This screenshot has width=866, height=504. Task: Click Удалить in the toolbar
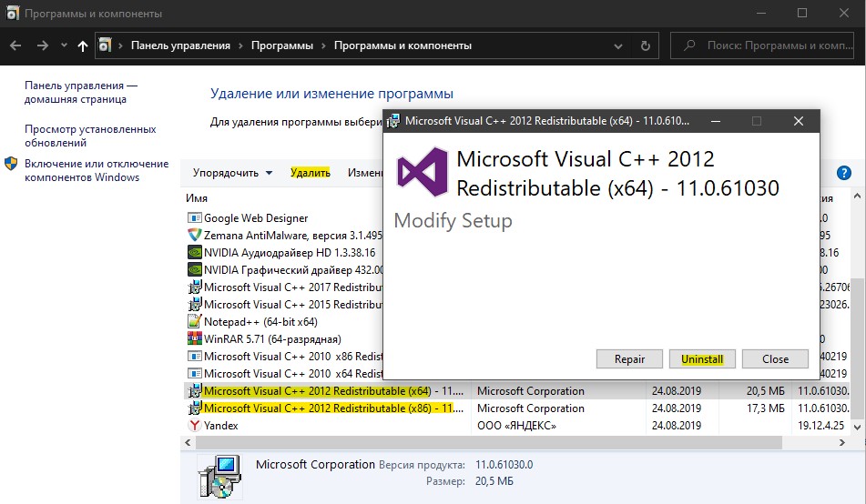pos(311,173)
